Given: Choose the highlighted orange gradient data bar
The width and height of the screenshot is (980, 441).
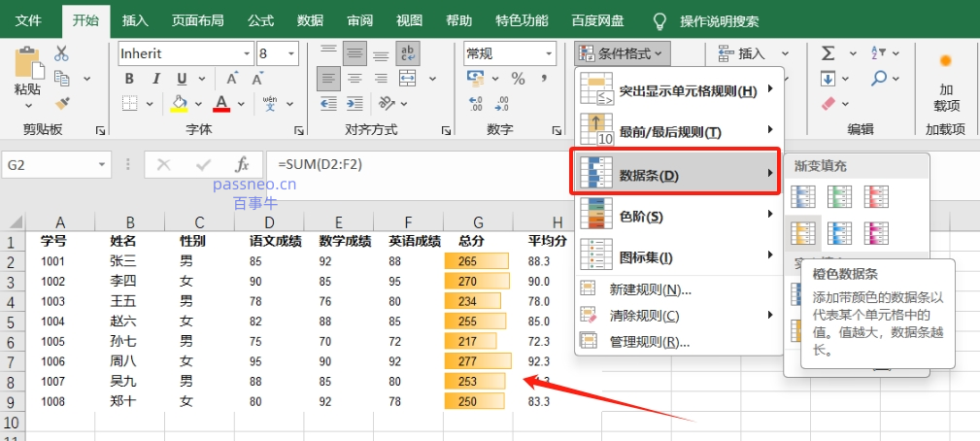Looking at the screenshot, I should coord(802,232).
